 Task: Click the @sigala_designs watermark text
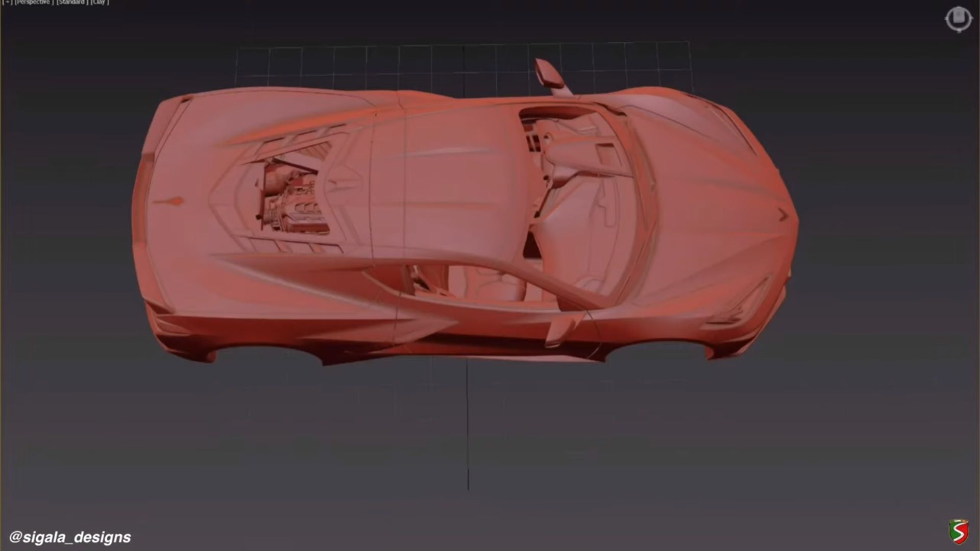(x=70, y=537)
